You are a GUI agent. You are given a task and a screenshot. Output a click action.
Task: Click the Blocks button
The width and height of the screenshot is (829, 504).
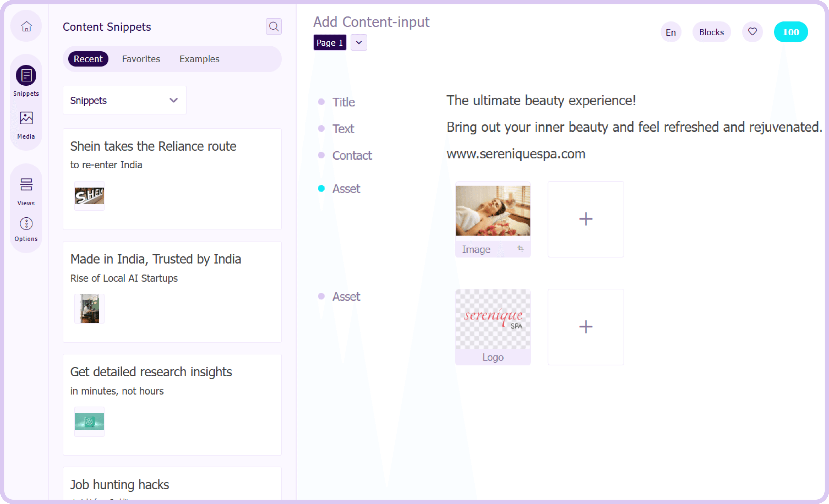(711, 32)
